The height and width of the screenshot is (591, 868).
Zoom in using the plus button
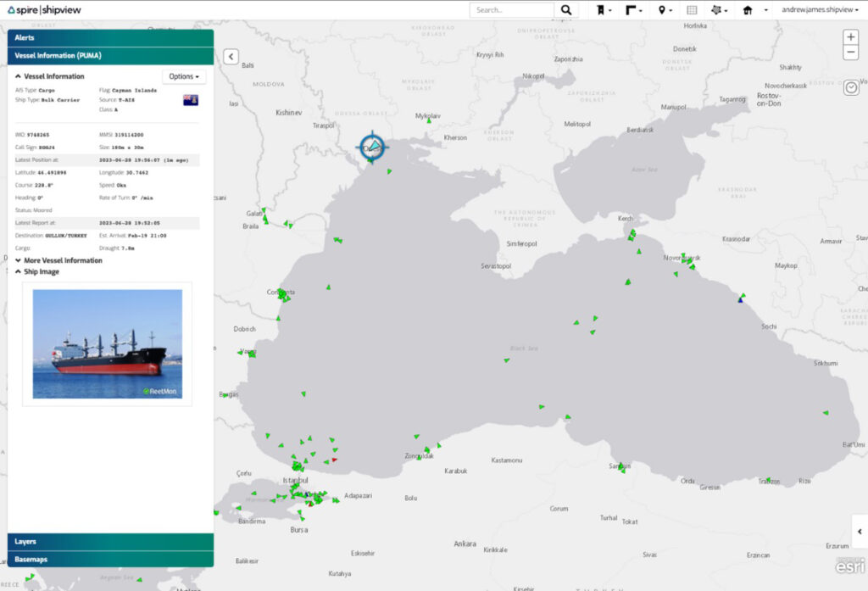click(850, 36)
